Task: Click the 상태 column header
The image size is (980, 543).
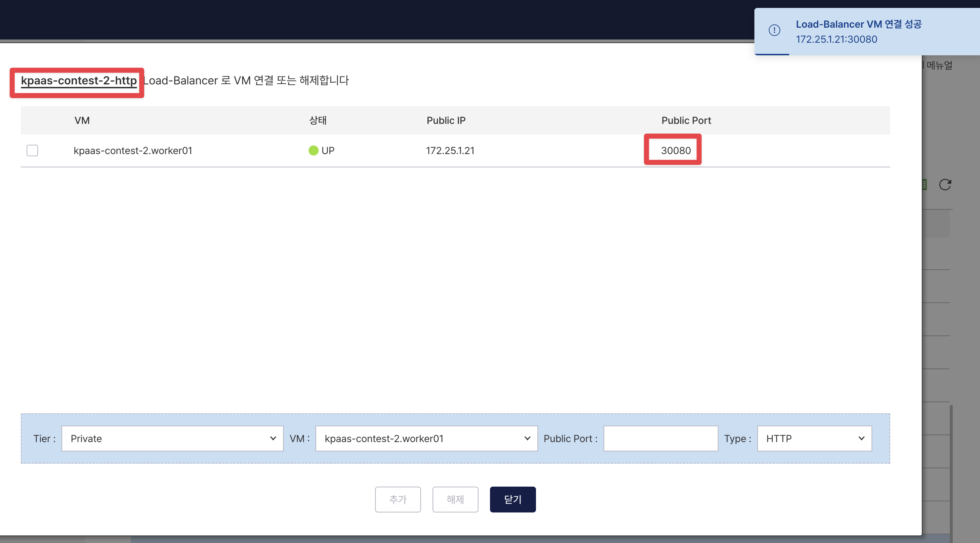Action: point(318,121)
